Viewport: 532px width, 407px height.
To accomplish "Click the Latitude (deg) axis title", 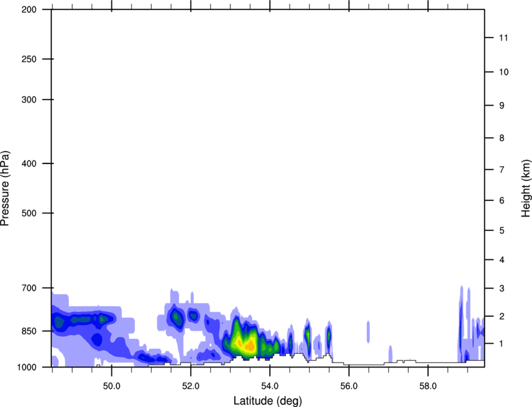I will coord(268,401).
